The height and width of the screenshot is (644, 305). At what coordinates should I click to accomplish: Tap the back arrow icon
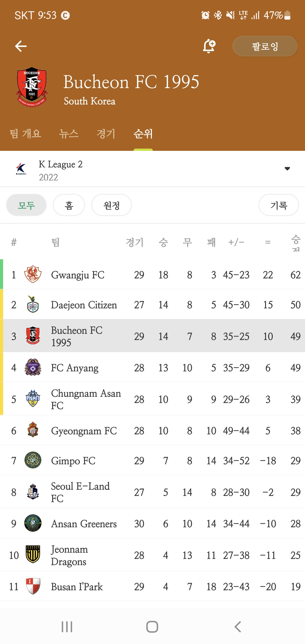[21, 46]
